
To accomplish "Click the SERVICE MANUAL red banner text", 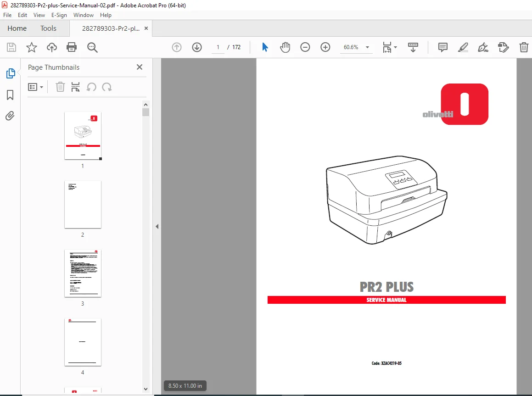I will click(x=386, y=300).
